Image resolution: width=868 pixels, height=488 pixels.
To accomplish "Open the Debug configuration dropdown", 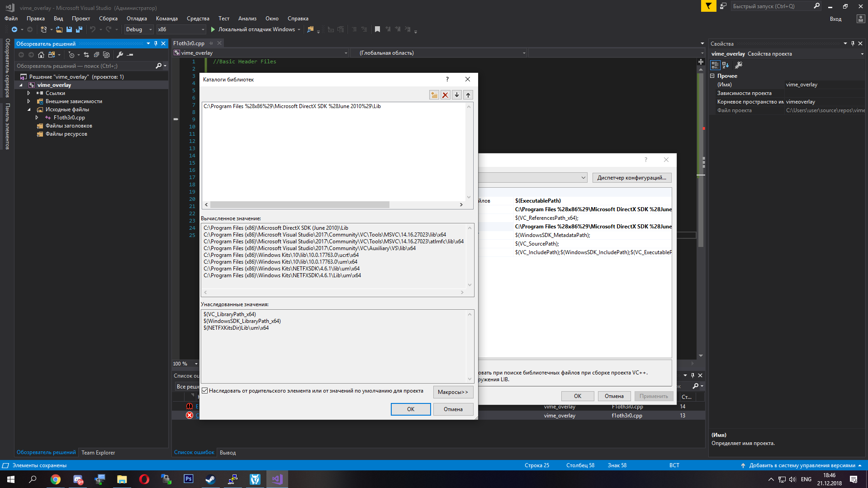I will click(x=139, y=29).
